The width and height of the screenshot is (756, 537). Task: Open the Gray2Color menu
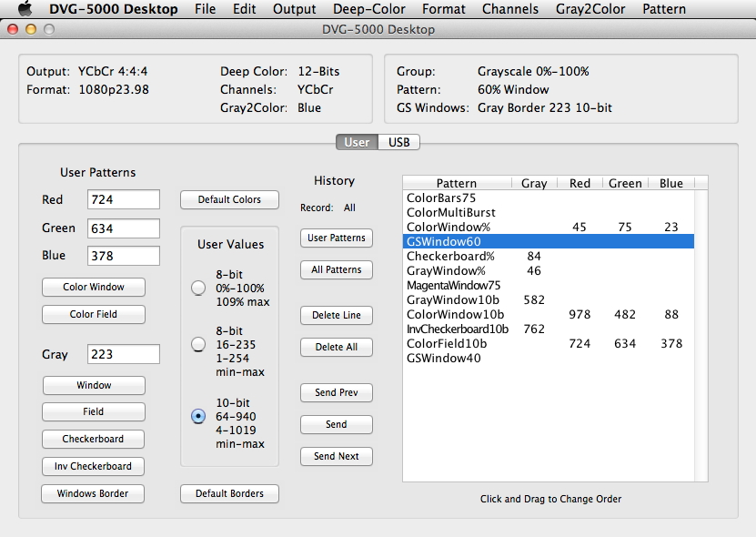[590, 9]
